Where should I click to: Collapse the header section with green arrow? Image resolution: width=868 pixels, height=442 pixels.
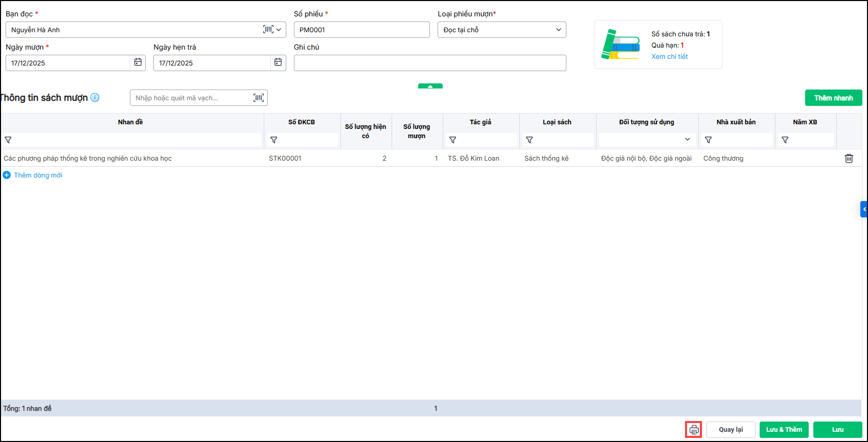[430, 86]
